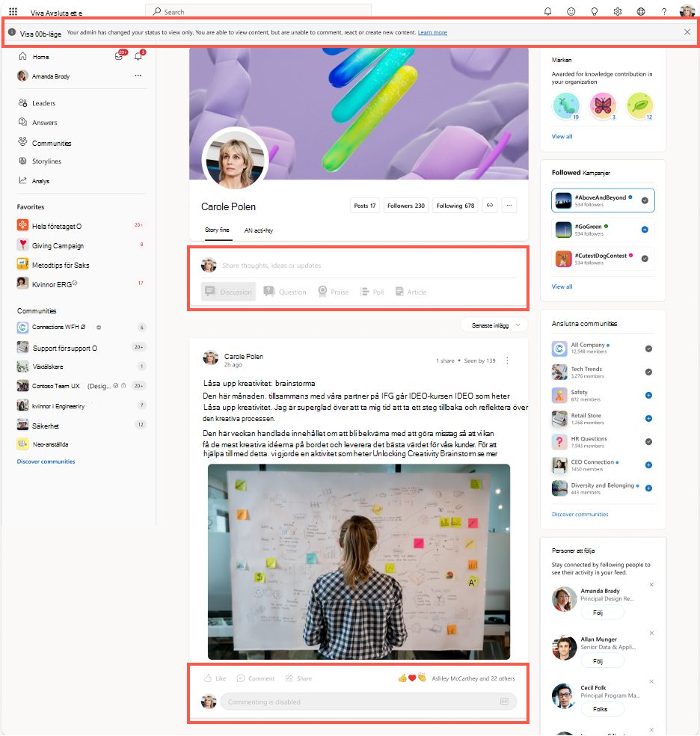Image resolution: width=700 pixels, height=736 pixels.
Task: Expand the Senaste inlägg sort dropdown
Action: coord(494,325)
